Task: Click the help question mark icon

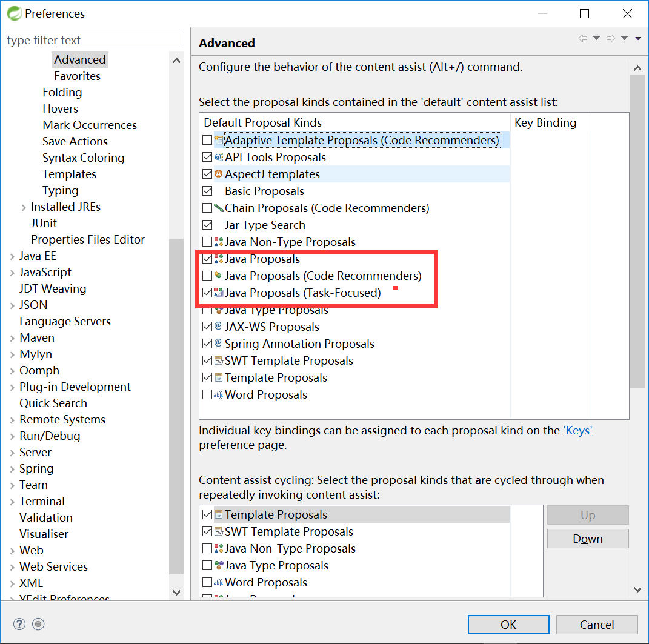Action: 19,624
